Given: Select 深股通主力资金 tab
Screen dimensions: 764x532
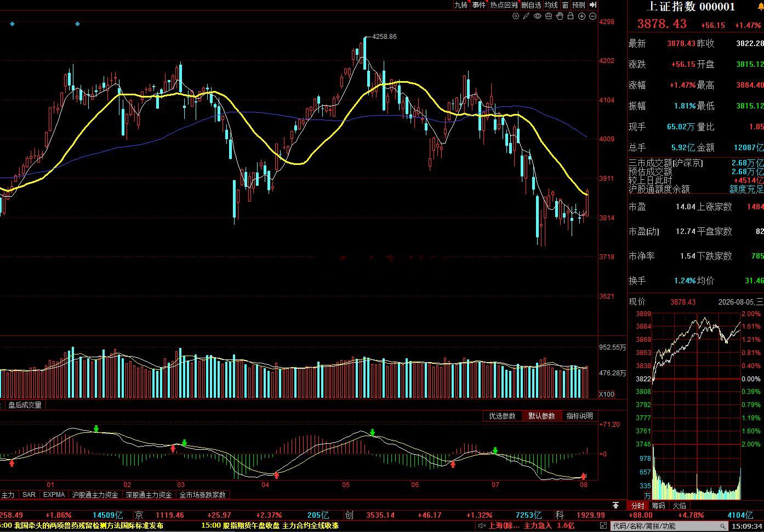Looking at the screenshot, I should (149, 495).
